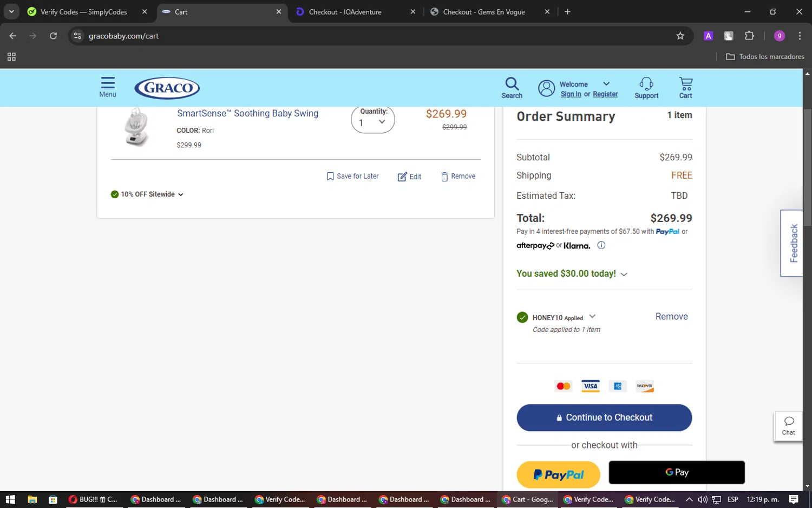Open a new browser tab

[x=567, y=12]
